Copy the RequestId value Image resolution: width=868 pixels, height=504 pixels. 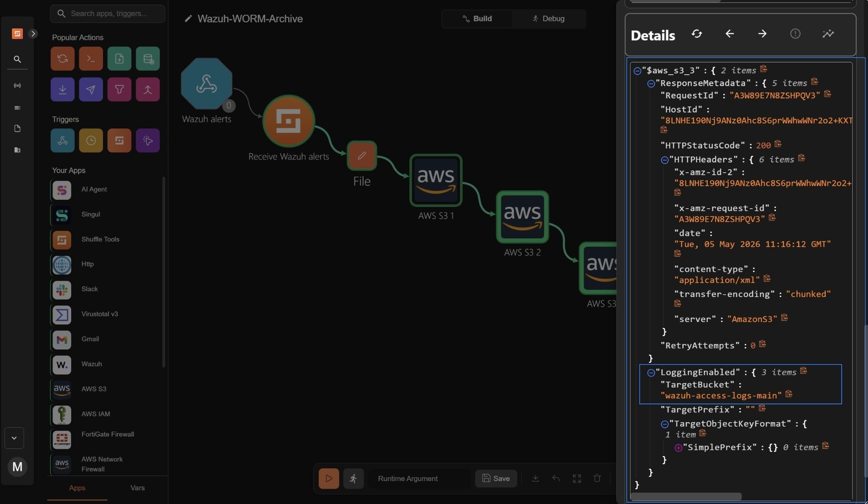[x=827, y=94]
